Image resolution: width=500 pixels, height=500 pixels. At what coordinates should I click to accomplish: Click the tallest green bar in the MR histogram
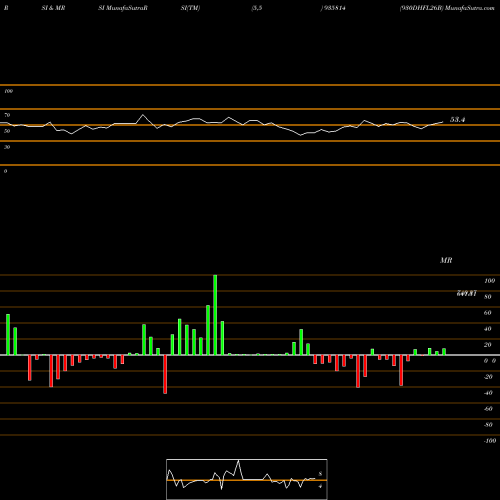tap(215, 315)
